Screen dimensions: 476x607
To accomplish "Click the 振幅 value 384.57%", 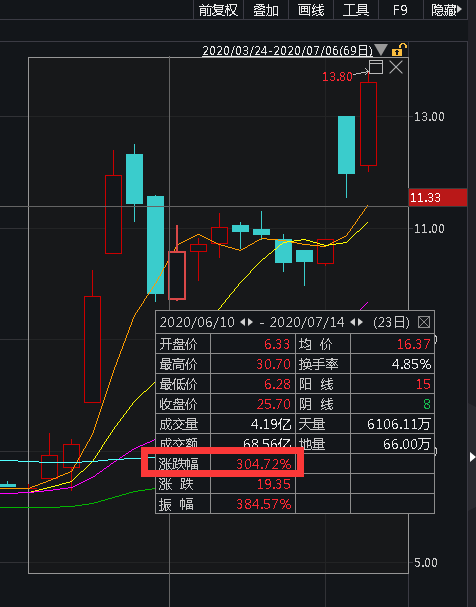I will click(264, 504).
